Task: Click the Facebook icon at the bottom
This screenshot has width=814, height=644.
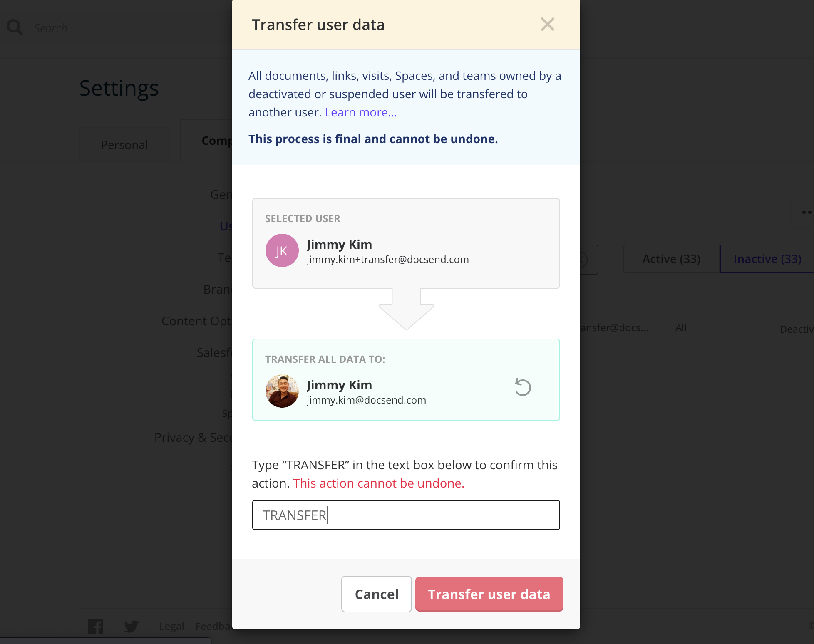Action: pos(96,626)
